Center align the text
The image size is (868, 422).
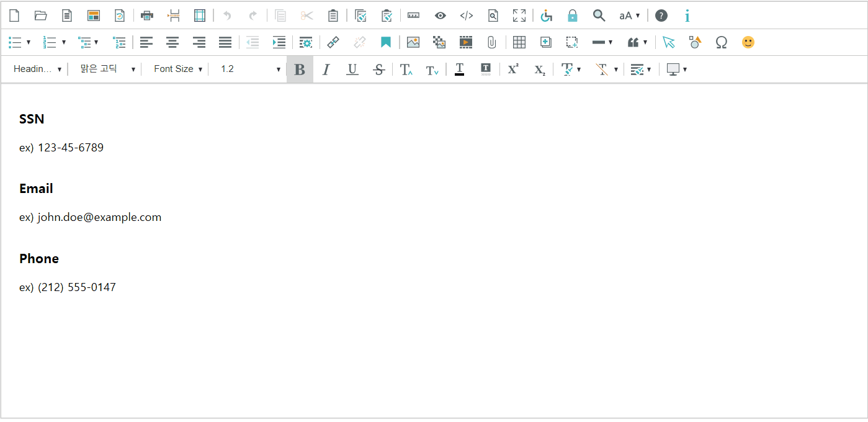[172, 42]
